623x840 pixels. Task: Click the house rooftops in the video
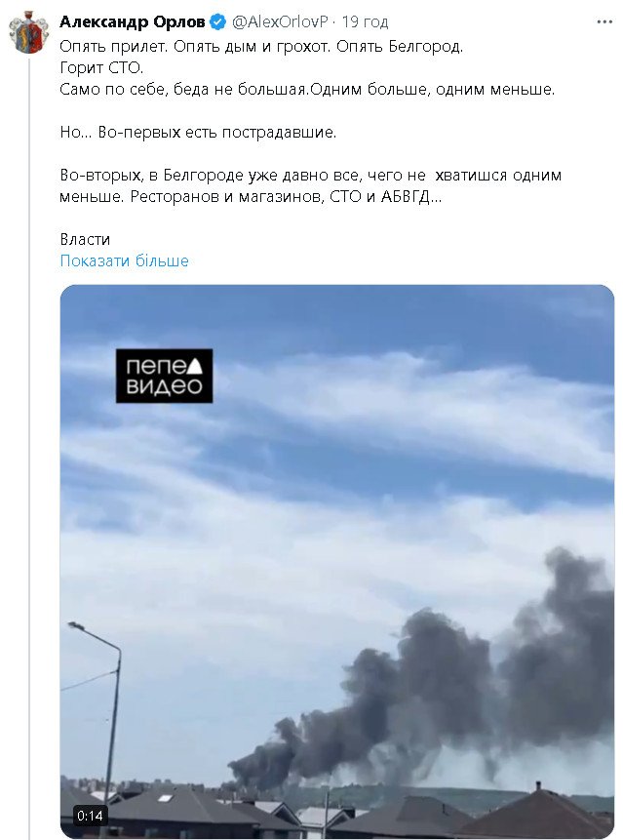[x=337, y=812]
